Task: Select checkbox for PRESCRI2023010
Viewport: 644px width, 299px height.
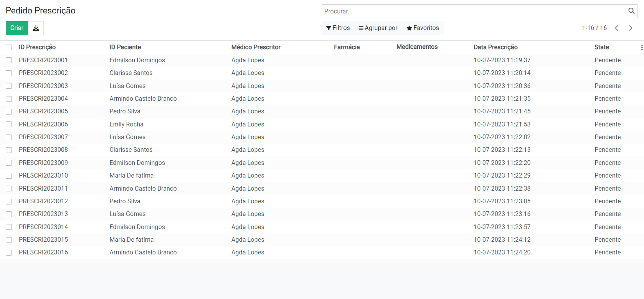Action: pos(9,176)
